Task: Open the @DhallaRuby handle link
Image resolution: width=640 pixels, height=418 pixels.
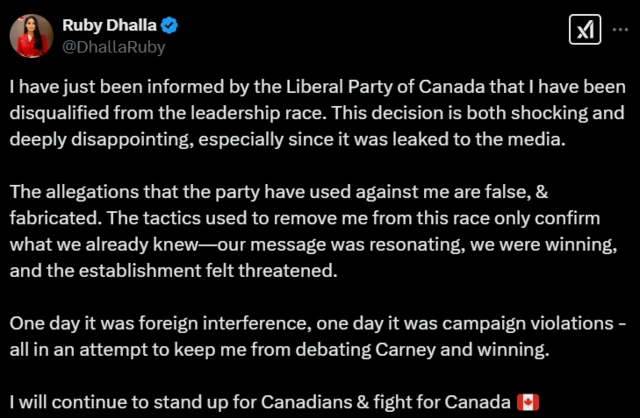Action: pyautogui.click(x=113, y=46)
